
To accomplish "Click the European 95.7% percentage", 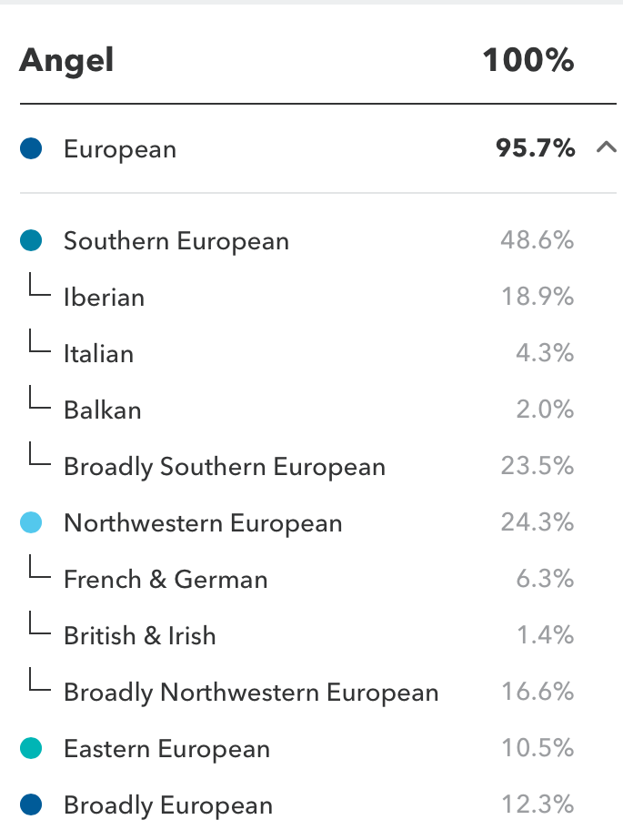I will point(535,147).
